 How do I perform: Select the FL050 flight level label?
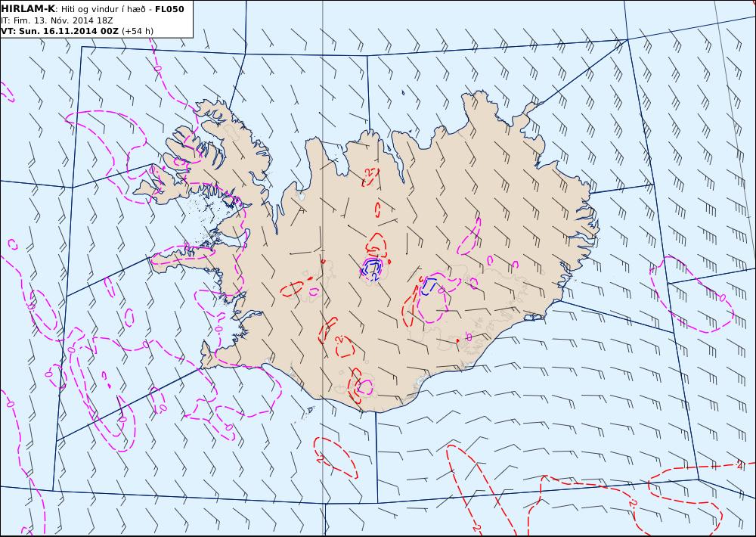pos(169,9)
